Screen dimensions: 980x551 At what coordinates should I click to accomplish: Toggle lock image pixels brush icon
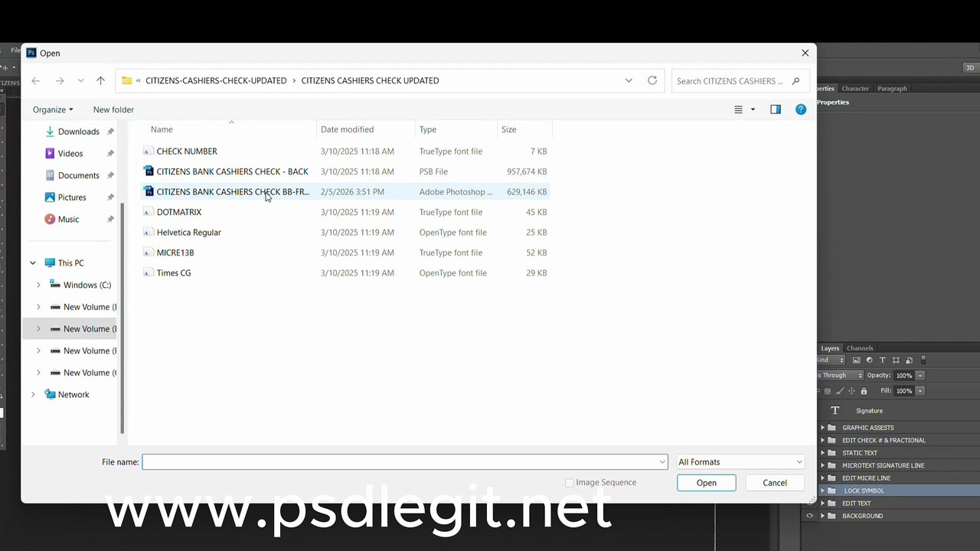pos(839,391)
